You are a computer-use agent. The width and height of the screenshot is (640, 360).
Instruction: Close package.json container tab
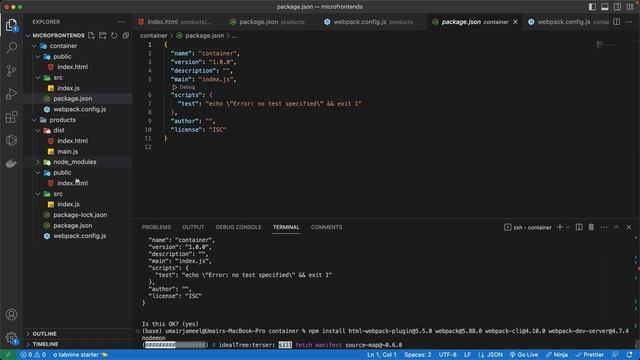[x=515, y=22]
